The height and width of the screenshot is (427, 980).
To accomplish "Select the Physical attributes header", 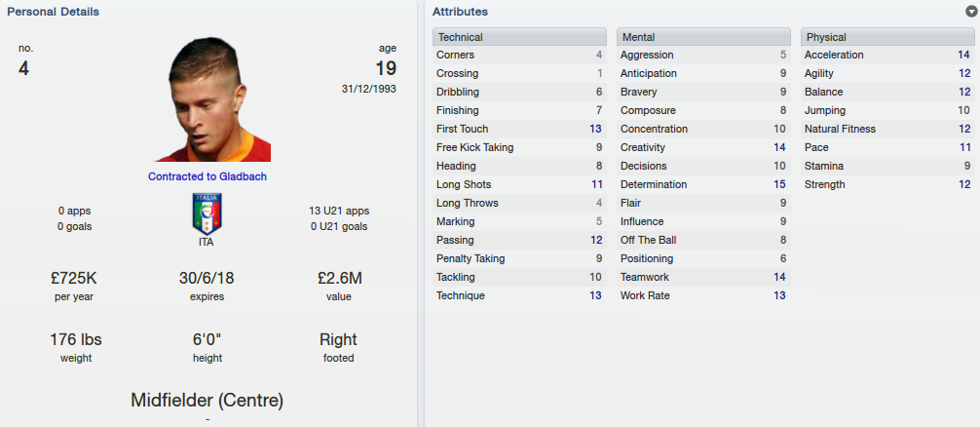I will click(887, 37).
